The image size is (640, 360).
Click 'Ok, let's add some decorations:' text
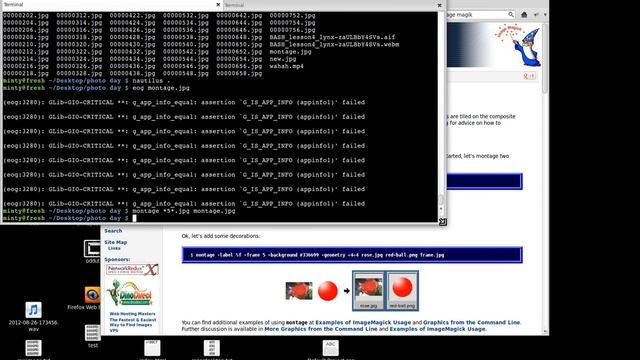tap(221, 236)
